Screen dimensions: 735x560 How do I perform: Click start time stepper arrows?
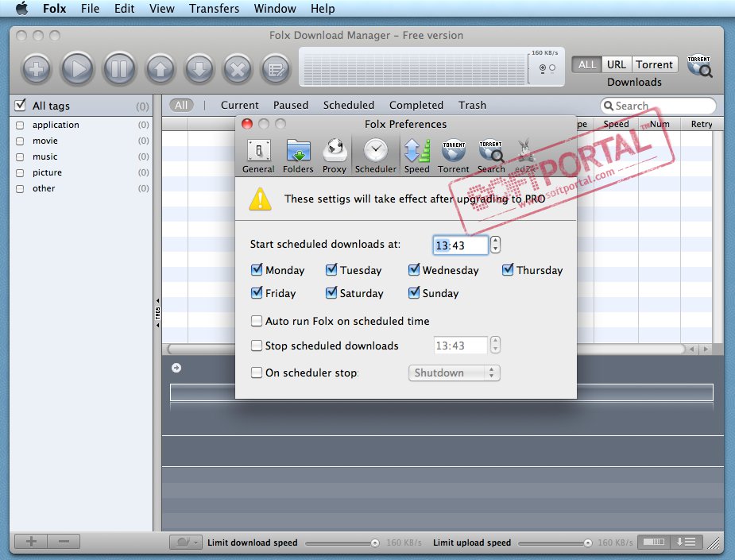point(496,245)
